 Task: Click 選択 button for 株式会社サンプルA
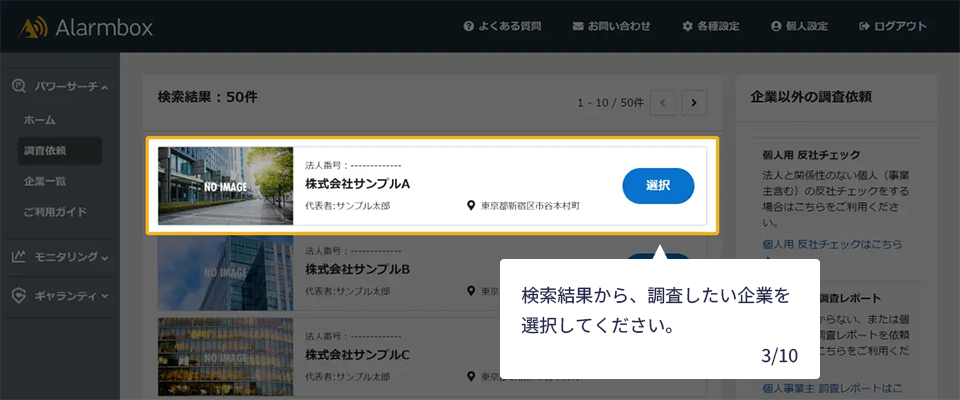(x=658, y=186)
